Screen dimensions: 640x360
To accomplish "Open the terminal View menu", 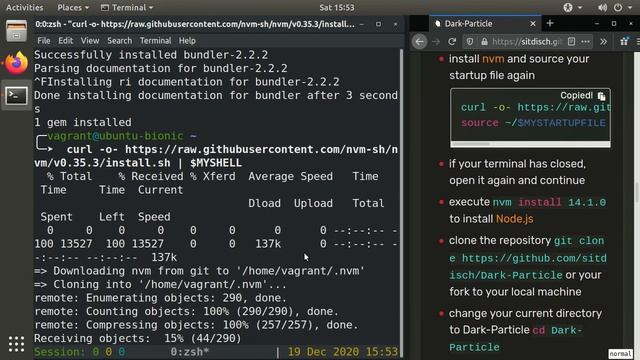I will point(90,40).
